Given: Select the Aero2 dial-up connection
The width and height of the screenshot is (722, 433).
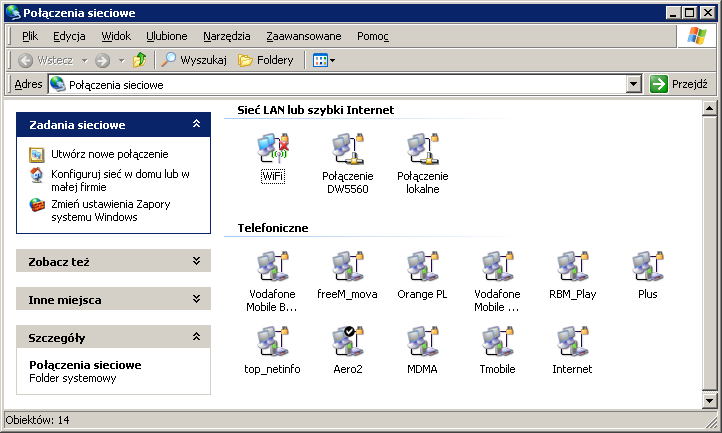Looking at the screenshot, I should pyautogui.click(x=347, y=343).
